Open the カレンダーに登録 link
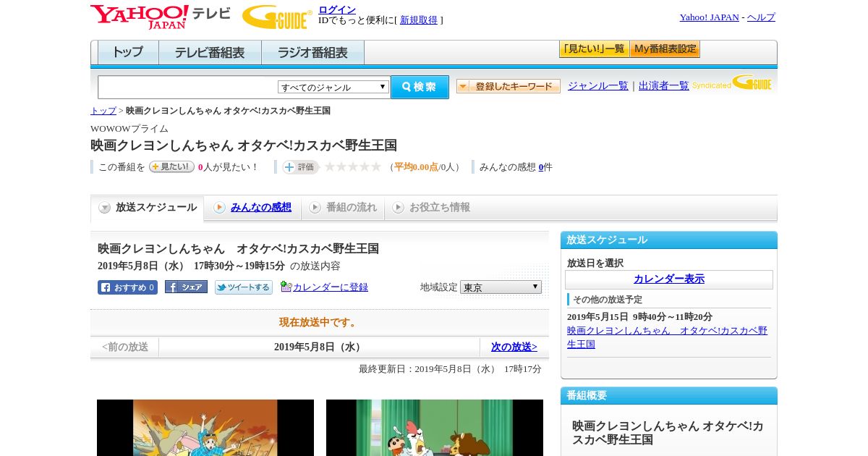The width and height of the screenshot is (868, 456). [x=331, y=287]
